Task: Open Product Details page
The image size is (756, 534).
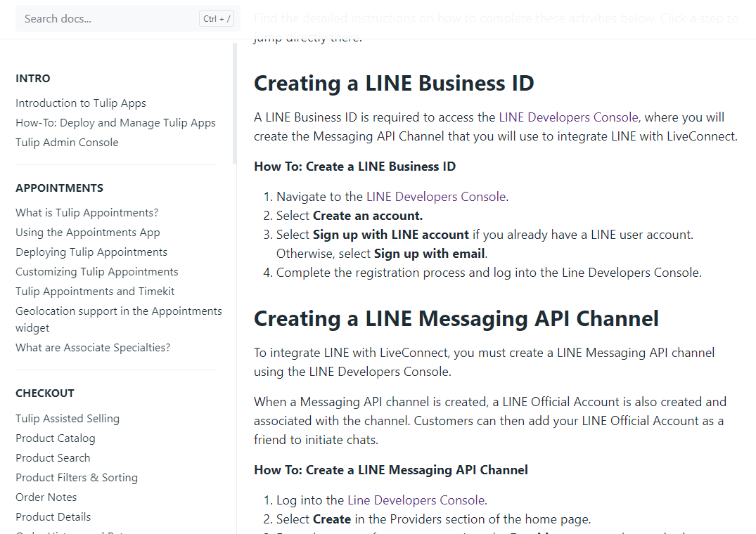Action: tap(53, 517)
